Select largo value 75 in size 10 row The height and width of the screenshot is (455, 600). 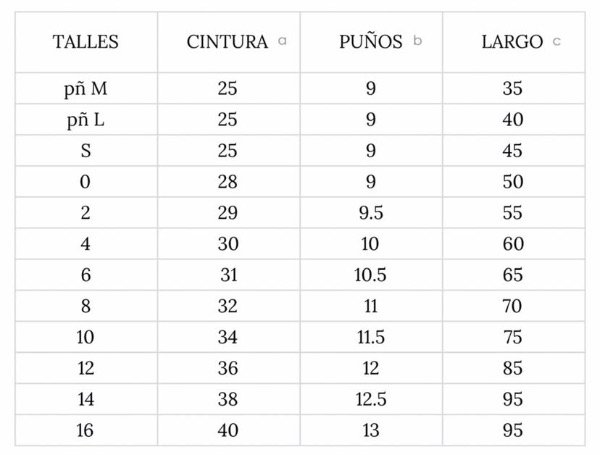pyautogui.click(x=513, y=337)
